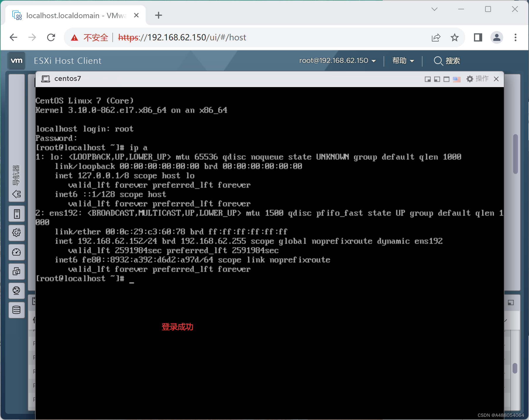This screenshot has width=529, height=420.
Task: Open the Manage gear icon in sidebar
Action: tap(17, 233)
